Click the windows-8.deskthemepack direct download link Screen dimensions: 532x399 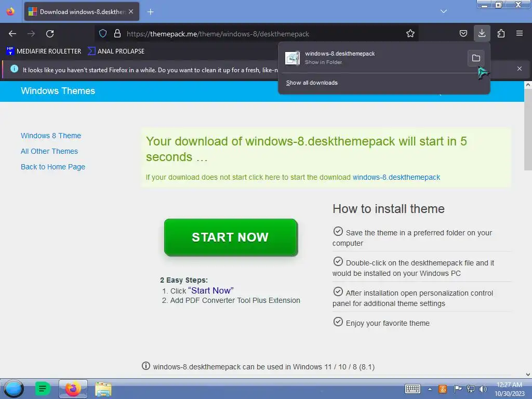tap(396, 177)
